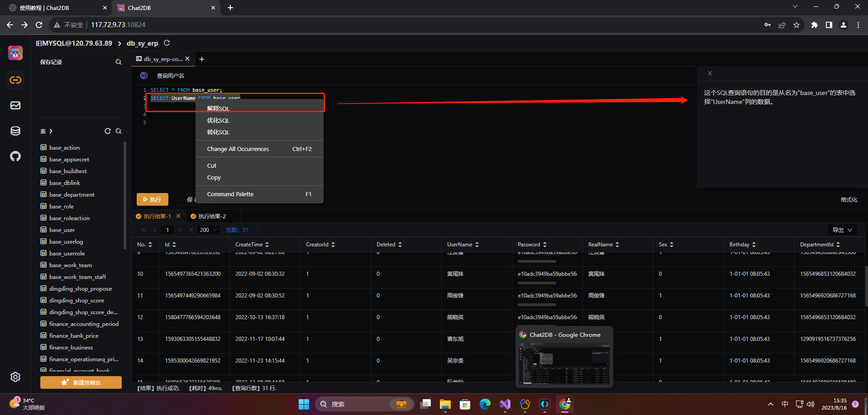Click scrollbar under 周俊锋's password cell
The width and height of the screenshot is (868, 415).
(537, 305)
